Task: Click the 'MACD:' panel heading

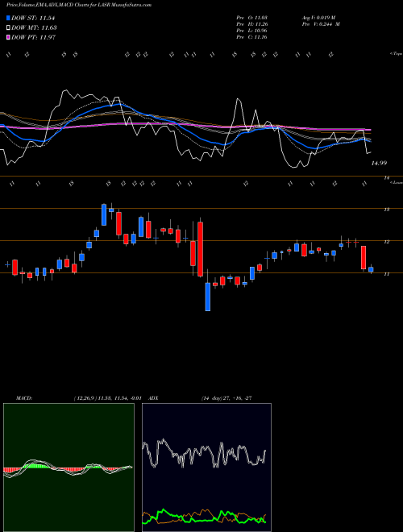Action: (x=24, y=398)
